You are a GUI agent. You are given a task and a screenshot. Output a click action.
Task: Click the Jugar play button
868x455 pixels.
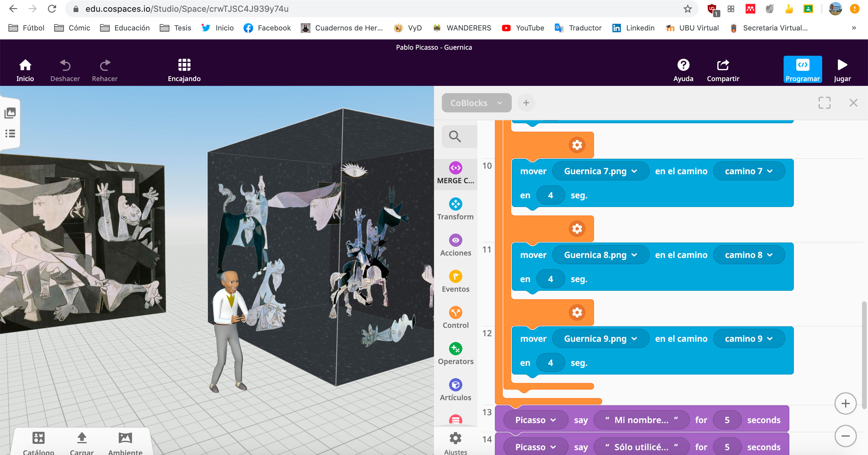842,68
